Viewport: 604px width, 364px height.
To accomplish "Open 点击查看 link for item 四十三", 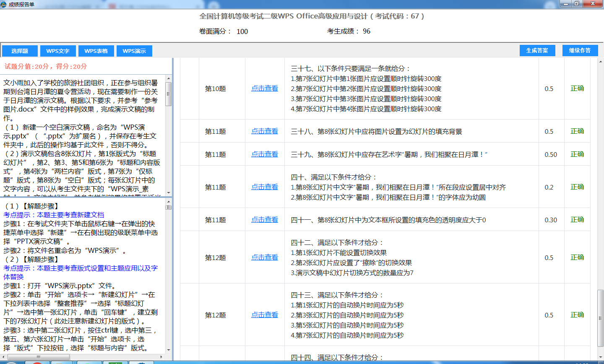I will pyautogui.click(x=265, y=315).
